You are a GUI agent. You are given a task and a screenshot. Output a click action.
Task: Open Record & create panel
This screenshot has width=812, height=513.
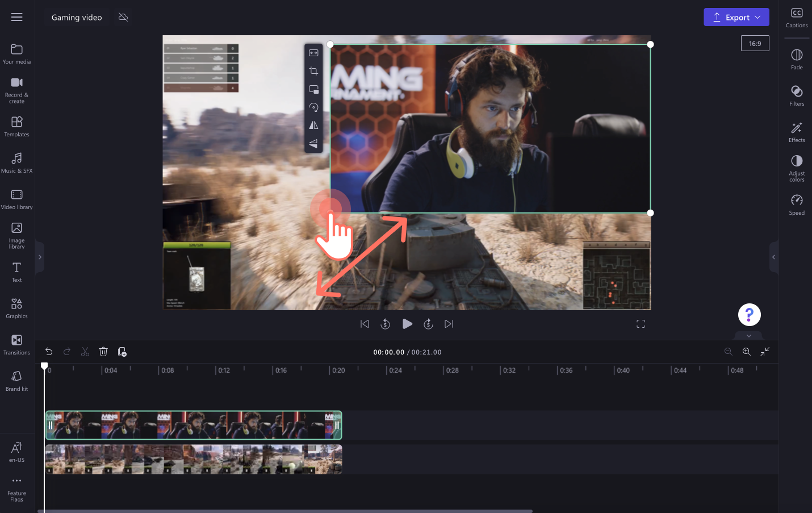click(17, 90)
